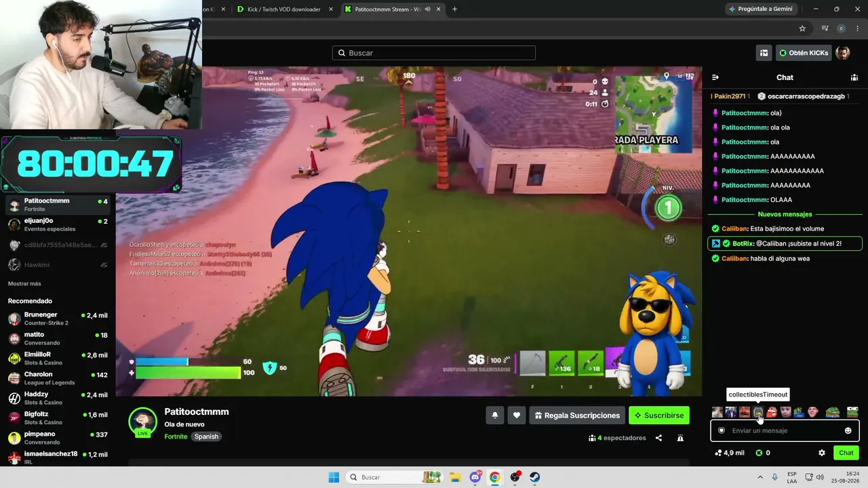Open Bigfoltz recommended channel
Viewport: 868px width, 488px height.
coord(58,418)
